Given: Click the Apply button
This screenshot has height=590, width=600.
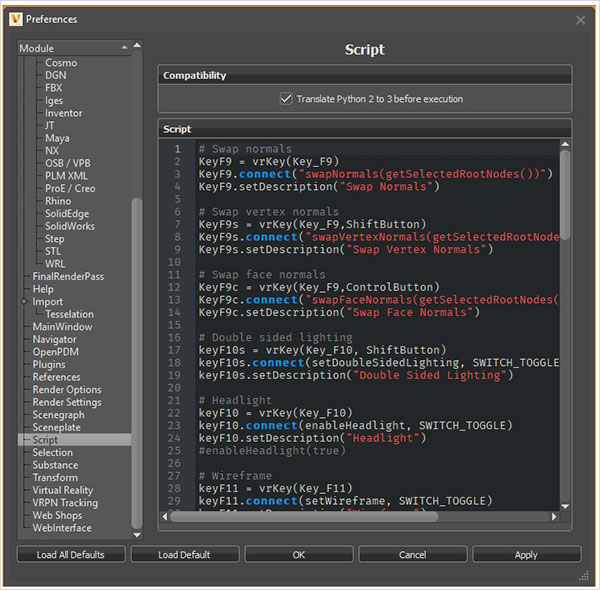Looking at the screenshot, I should (x=527, y=554).
